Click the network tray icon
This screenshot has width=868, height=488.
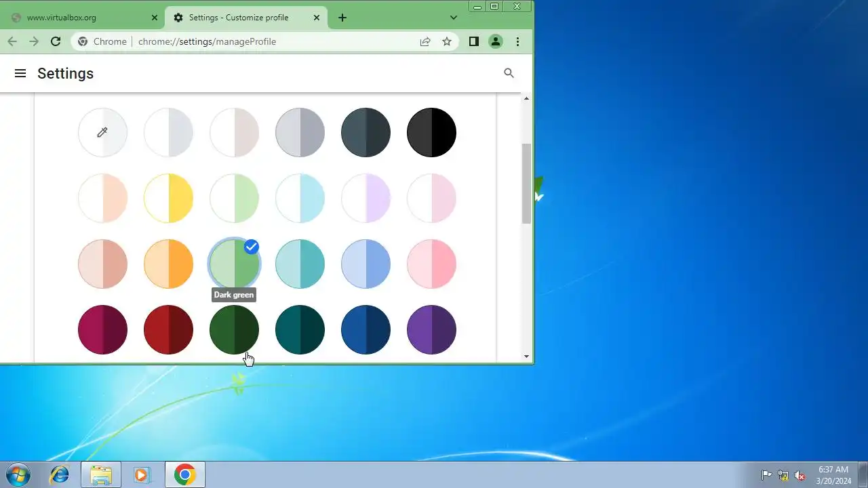tap(783, 475)
